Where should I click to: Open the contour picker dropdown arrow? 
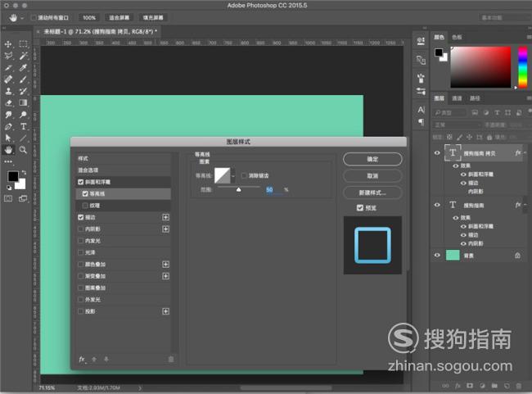pyautogui.click(x=233, y=176)
